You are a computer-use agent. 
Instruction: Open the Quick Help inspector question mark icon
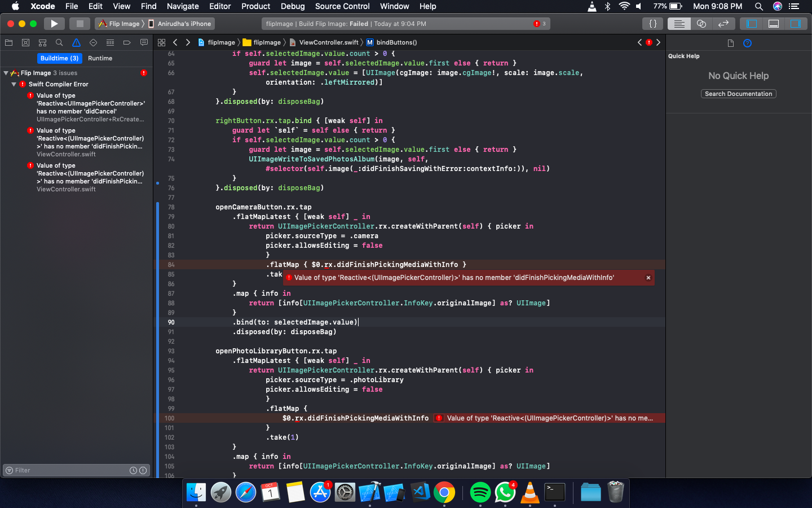(747, 42)
